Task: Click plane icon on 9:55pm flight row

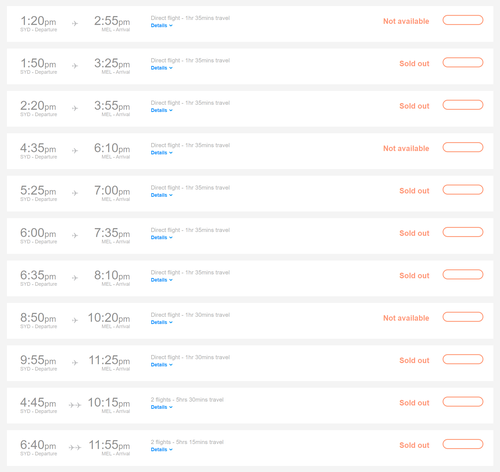Action: click(75, 362)
